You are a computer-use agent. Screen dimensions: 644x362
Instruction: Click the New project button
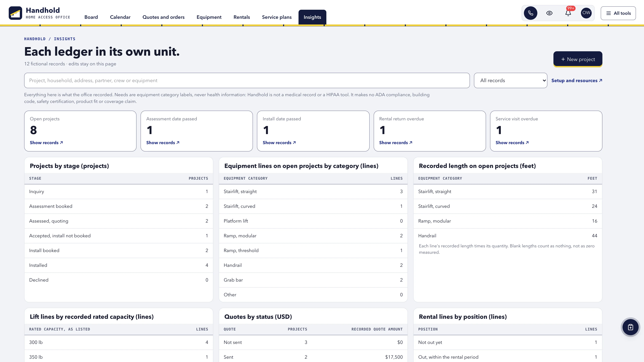[578, 59]
